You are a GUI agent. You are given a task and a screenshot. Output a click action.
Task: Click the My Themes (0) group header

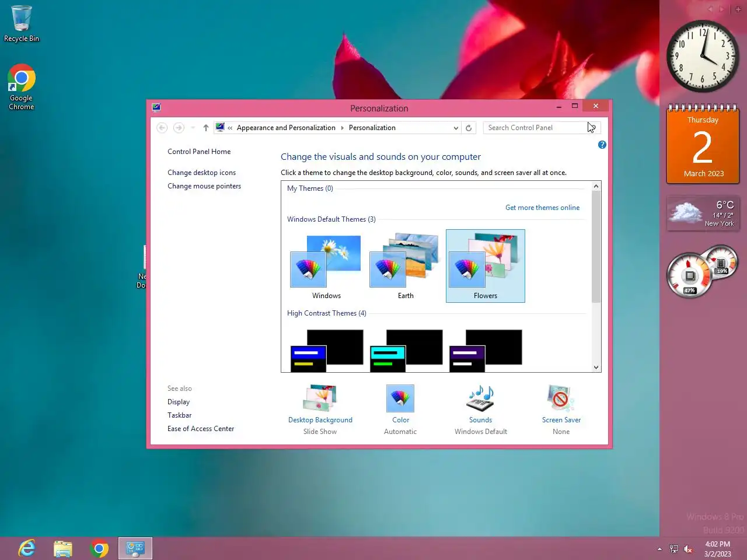[x=310, y=188]
